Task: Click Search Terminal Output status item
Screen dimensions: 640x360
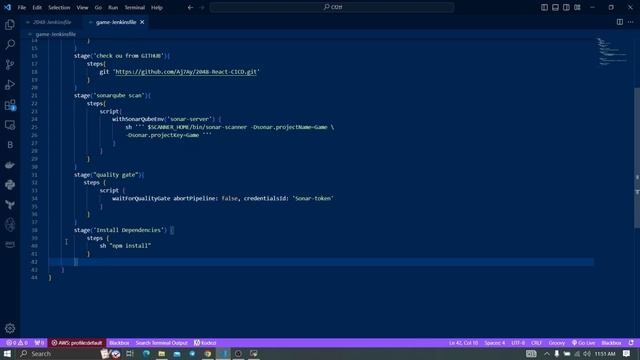Action: (x=162, y=343)
